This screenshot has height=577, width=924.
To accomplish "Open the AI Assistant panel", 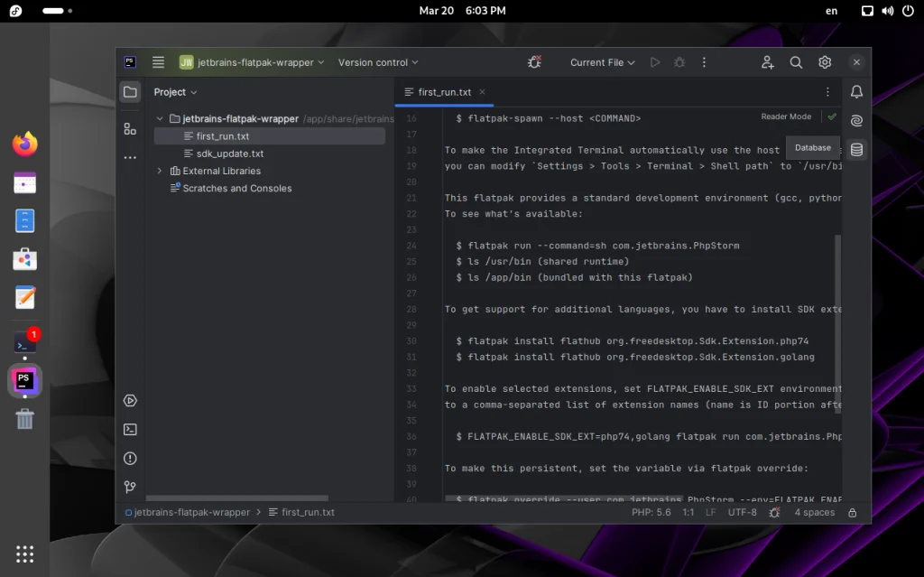I will tap(855, 120).
